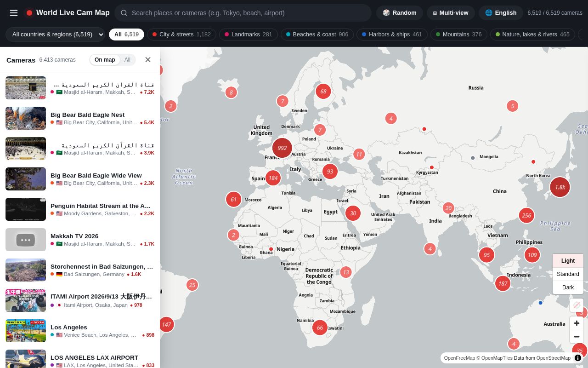The image size is (588, 368).
Task: Click the Random camera button
Action: coord(400,13)
